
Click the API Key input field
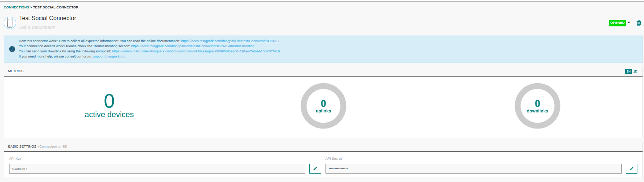157,168
